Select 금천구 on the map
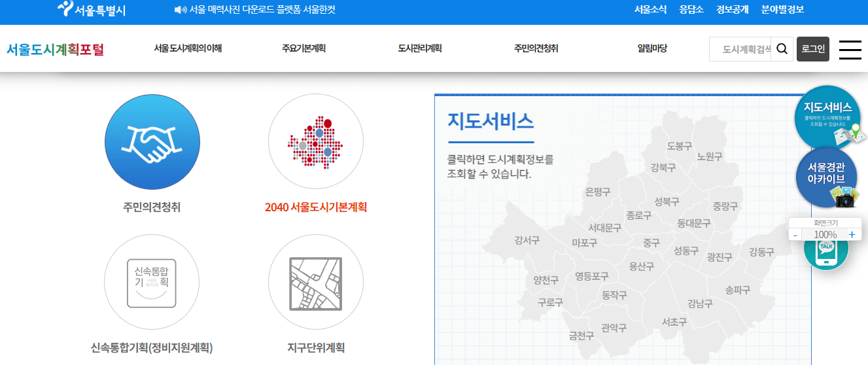 pyautogui.click(x=582, y=336)
